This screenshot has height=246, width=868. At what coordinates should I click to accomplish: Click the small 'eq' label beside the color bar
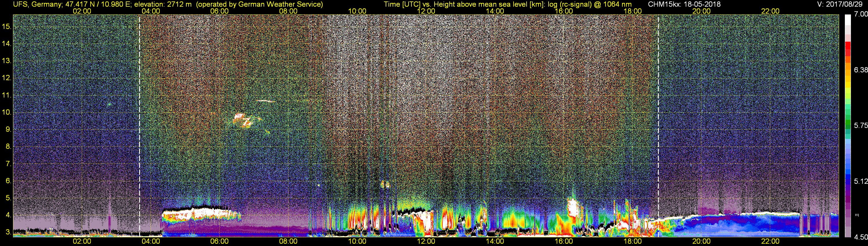pos(857,215)
